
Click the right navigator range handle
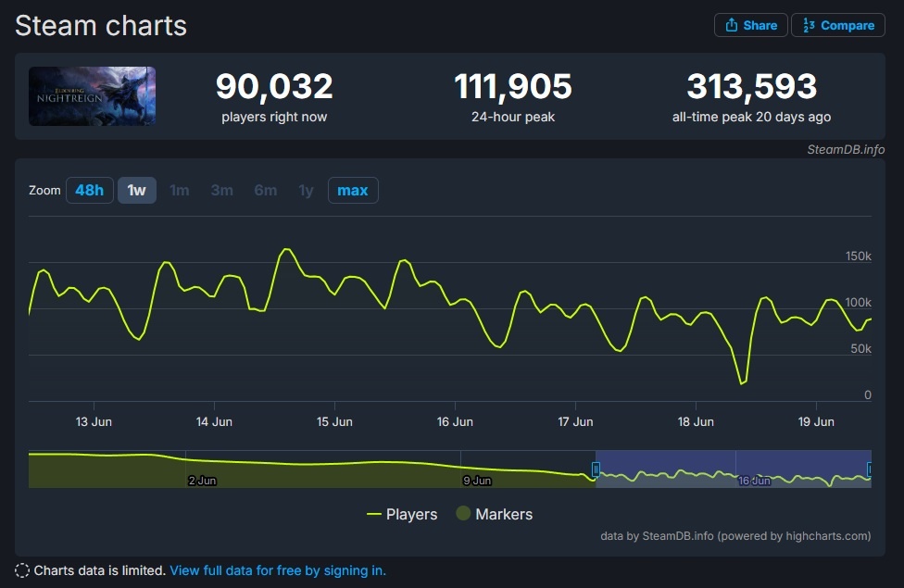(x=870, y=469)
